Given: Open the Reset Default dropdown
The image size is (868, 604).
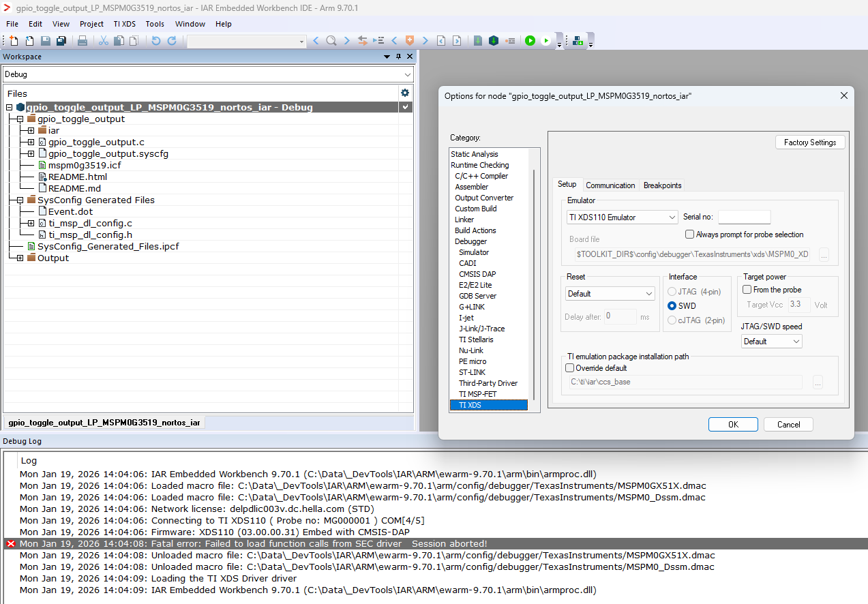Looking at the screenshot, I should pos(610,294).
